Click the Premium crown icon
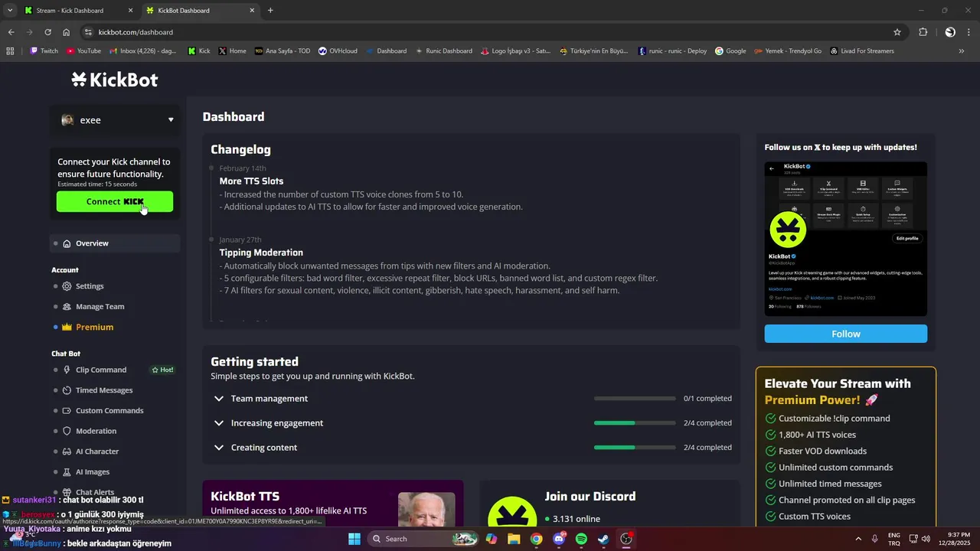The width and height of the screenshot is (980, 551). [67, 327]
